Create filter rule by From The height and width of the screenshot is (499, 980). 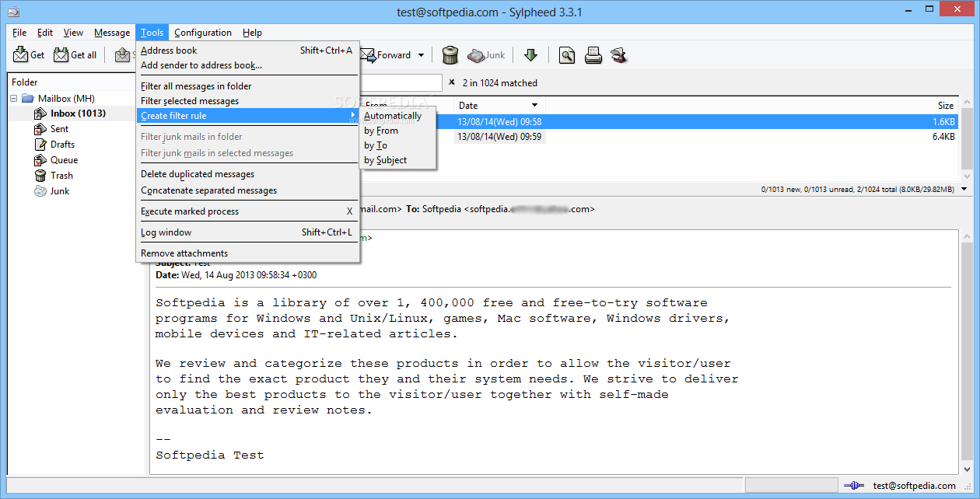click(x=397, y=131)
